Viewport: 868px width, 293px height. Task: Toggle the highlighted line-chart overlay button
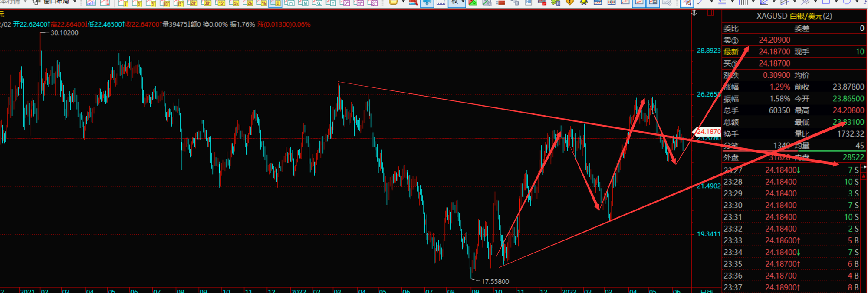pyautogui.click(x=639, y=3)
